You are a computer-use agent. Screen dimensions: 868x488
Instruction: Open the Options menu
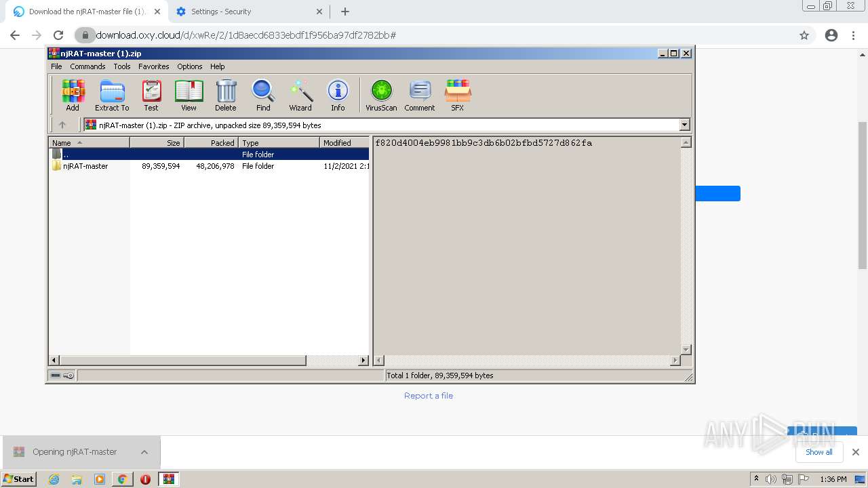click(190, 66)
